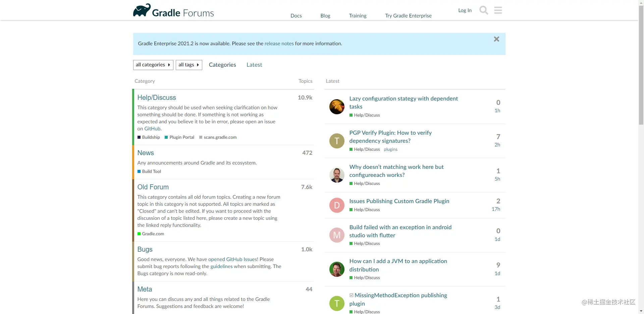Viewport: 644px width, 314px height.
Task: Switch to the Categories tab
Action: tap(222, 65)
